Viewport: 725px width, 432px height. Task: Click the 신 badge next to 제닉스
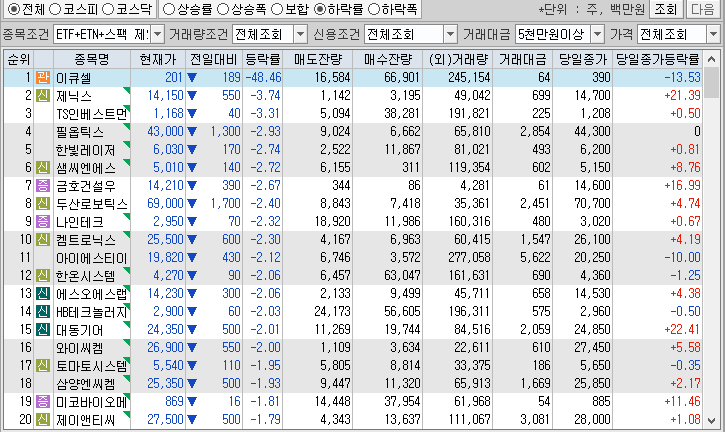[x=43, y=95]
